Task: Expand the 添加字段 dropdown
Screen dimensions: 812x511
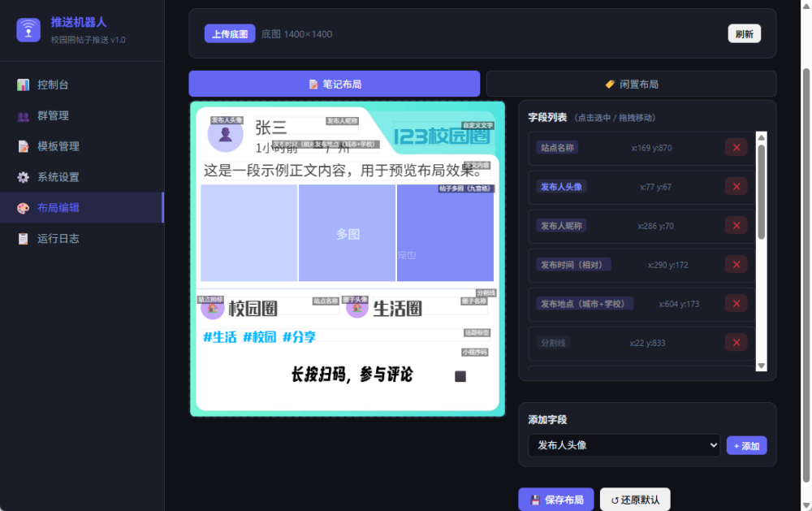Action: pos(624,445)
